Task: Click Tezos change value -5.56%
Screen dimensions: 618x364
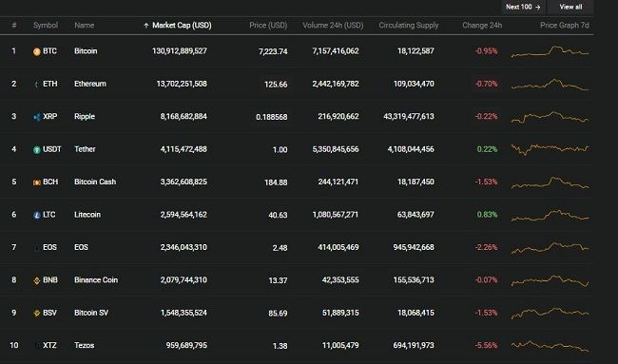Action: click(x=487, y=345)
